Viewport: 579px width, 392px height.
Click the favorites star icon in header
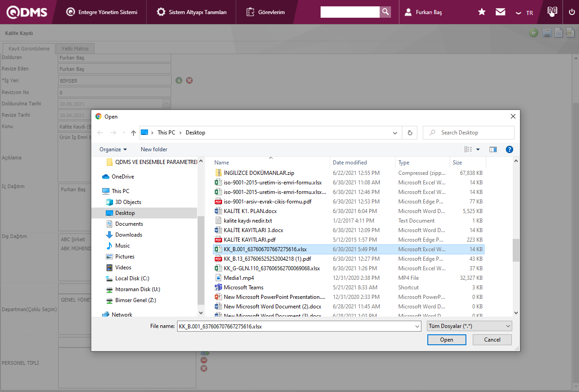pos(482,12)
